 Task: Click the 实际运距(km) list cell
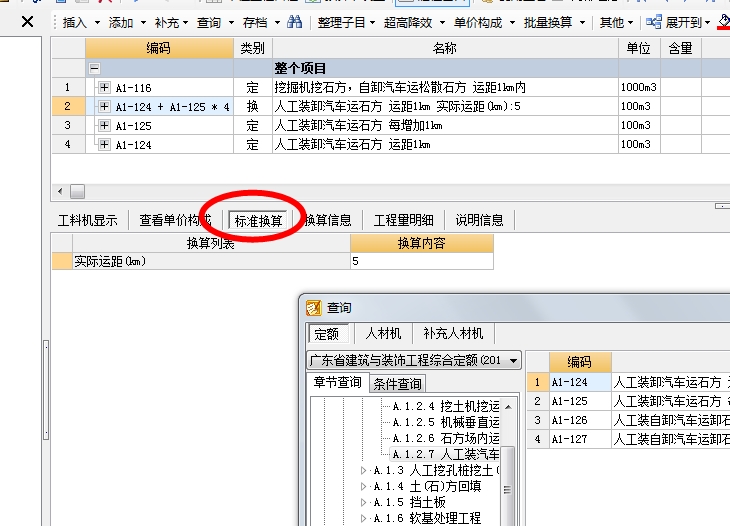pyautogui.click(x=211, y=261)
